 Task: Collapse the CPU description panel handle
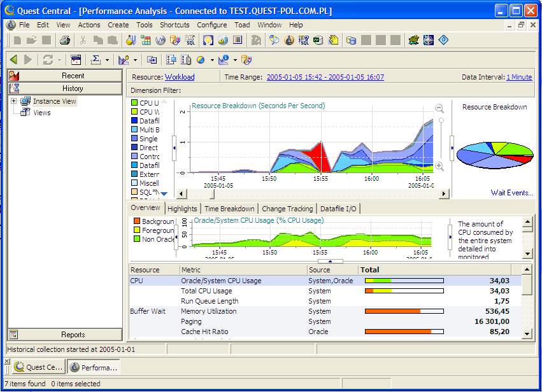coord(450,237)
